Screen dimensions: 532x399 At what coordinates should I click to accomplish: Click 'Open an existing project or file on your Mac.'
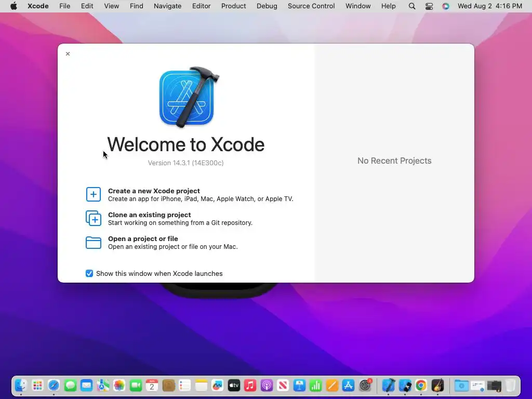[x=172, y=247]
